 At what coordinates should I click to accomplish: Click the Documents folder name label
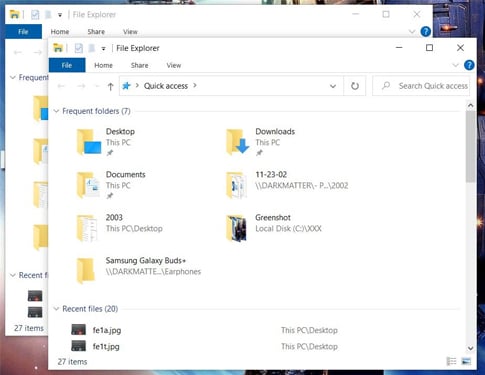[x=126, y=174]
